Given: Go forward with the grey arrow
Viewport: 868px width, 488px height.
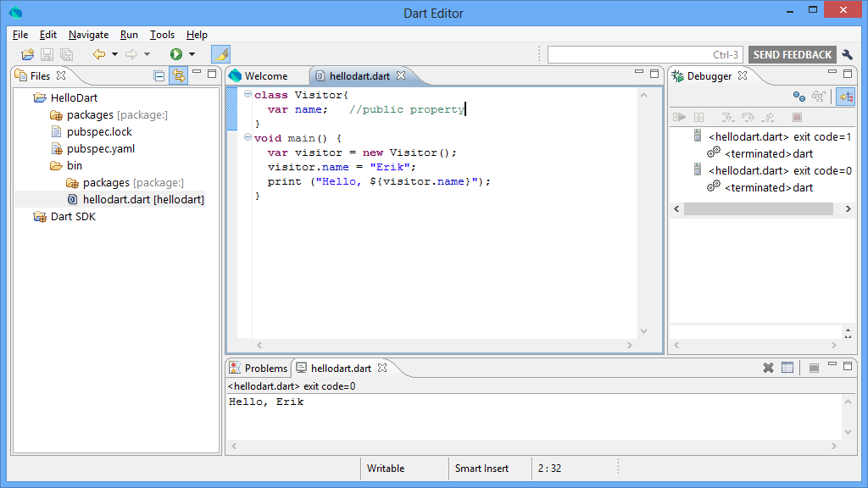Looking at the screenshot, I should tap(131, 54).
